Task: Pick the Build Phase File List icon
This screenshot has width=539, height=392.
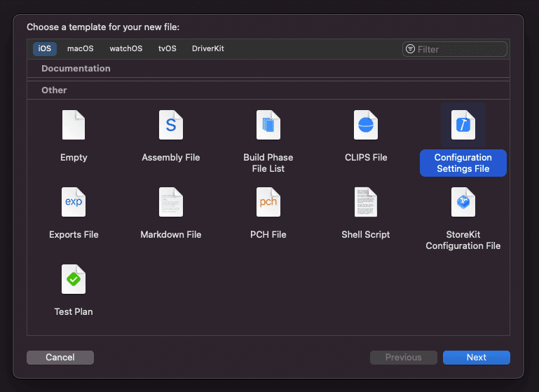Action: click(x=268, y=125)
